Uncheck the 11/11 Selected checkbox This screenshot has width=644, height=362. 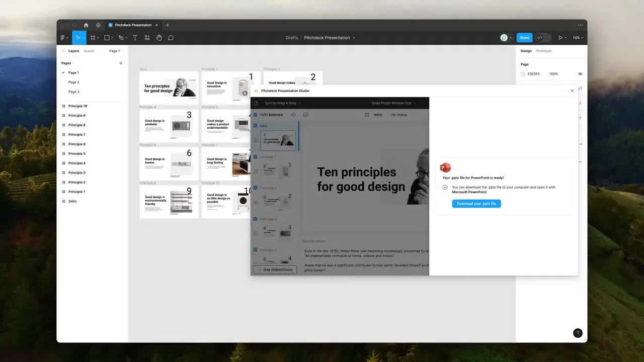pyautogui.click(x=256, y=115)
